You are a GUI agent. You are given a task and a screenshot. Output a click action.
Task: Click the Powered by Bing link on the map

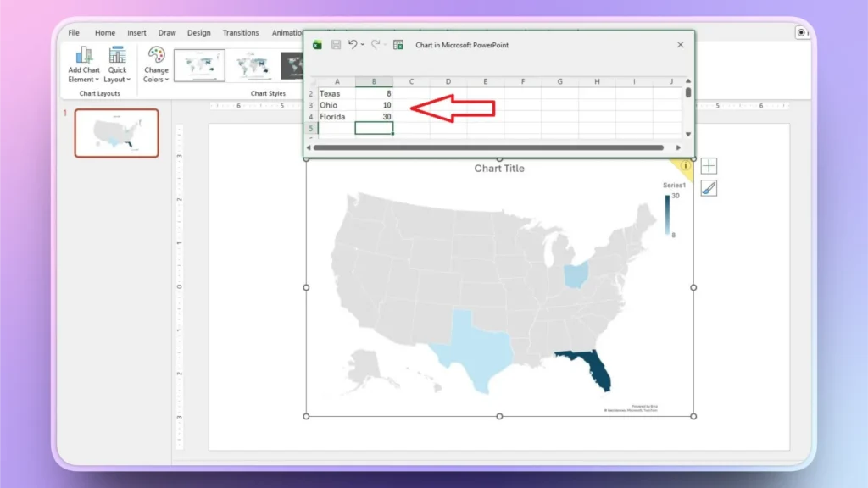(644, 406)
